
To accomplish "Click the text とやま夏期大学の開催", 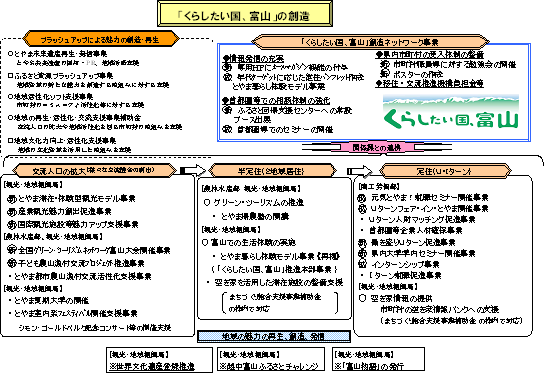I will click(x=51, y=300).
